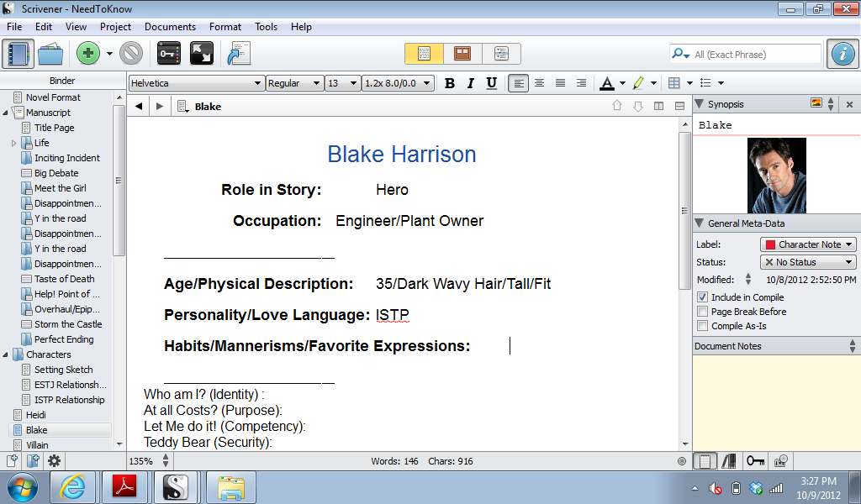
Task: Open the Edit menu
Action: point(44,27)
